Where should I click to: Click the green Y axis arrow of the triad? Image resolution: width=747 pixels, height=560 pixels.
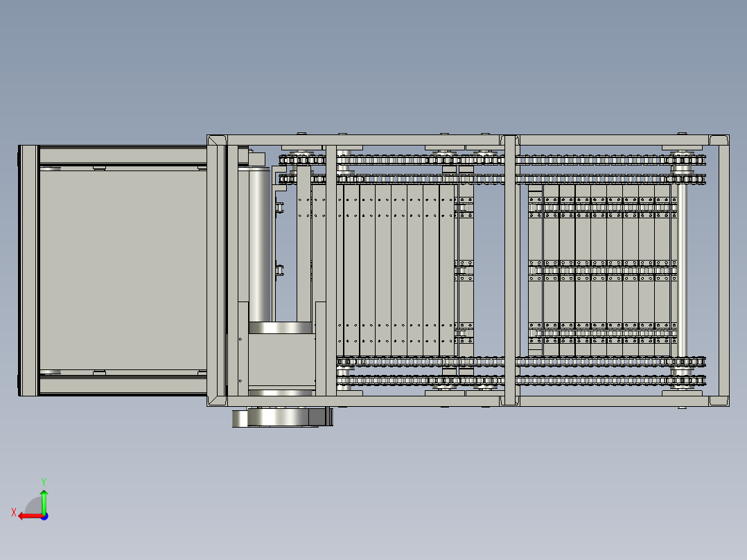(x=44, y=501)
